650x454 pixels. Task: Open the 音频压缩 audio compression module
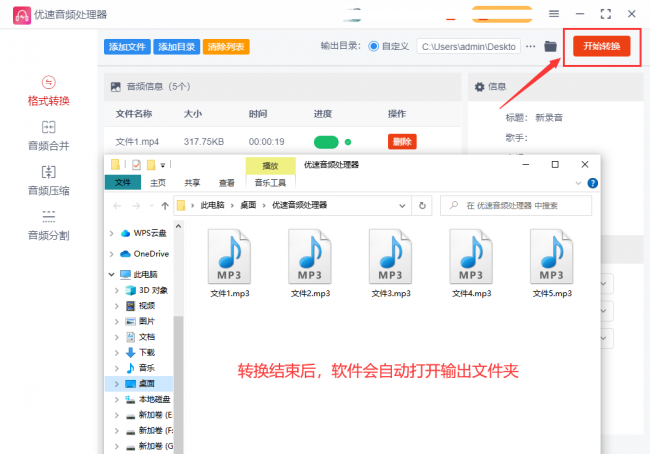click(49, 181)
